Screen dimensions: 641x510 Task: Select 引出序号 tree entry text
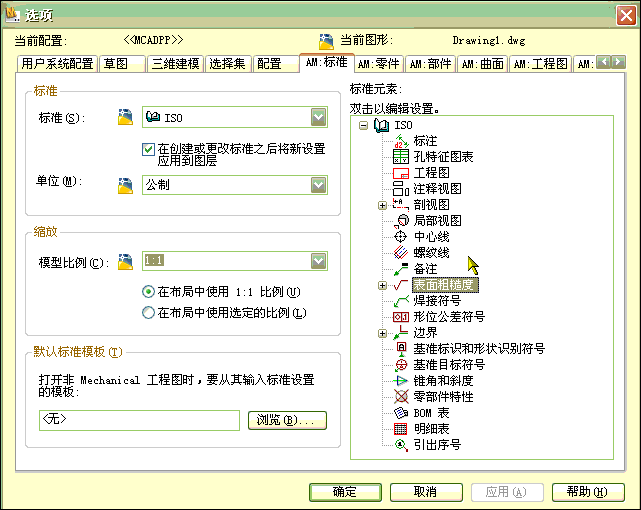[x=437, y=445]
